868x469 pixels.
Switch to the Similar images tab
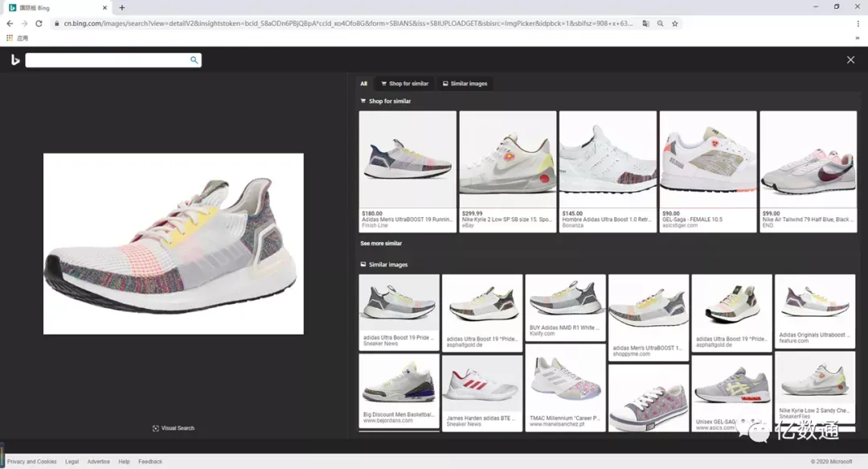[x=465, y=84]
